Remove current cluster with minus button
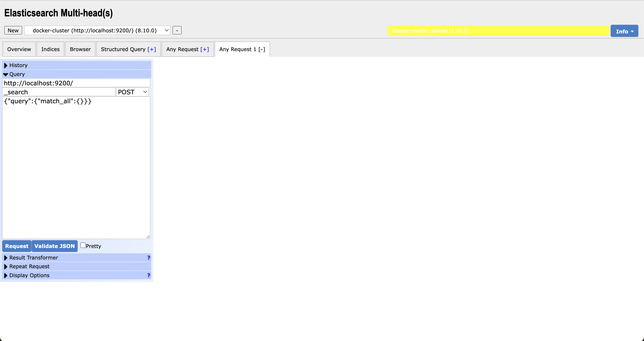 coord(177,30)
